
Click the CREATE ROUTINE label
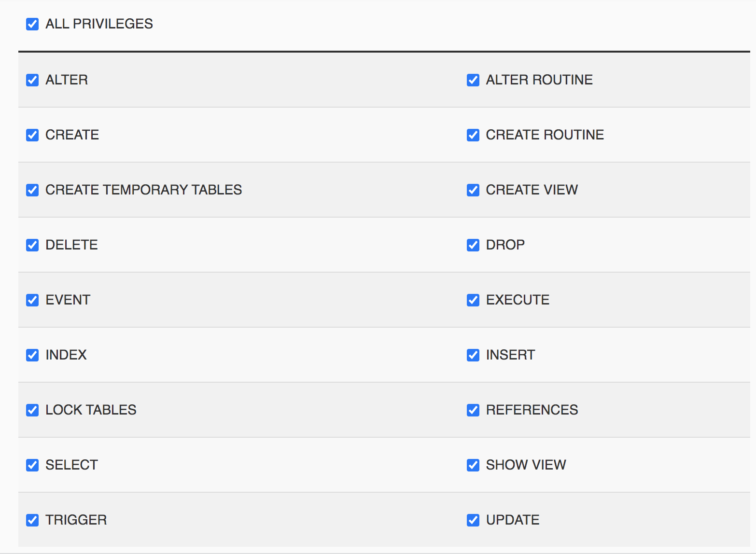[x=545, y=135]
